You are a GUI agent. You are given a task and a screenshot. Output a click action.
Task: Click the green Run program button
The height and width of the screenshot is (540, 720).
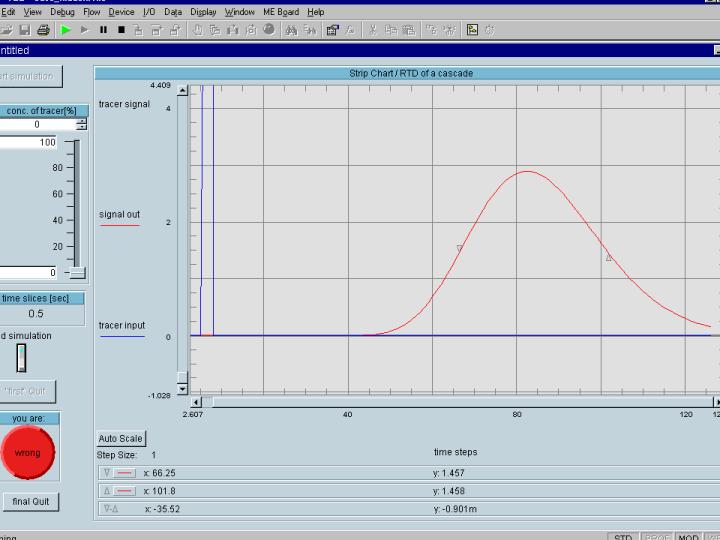[x=66, y=30]
